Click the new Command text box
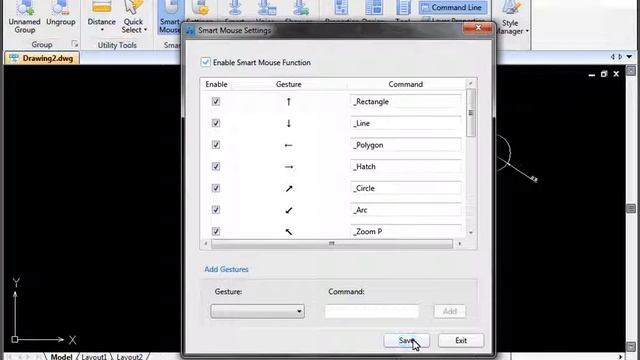640x360 pixels. [x=372, y=311]
